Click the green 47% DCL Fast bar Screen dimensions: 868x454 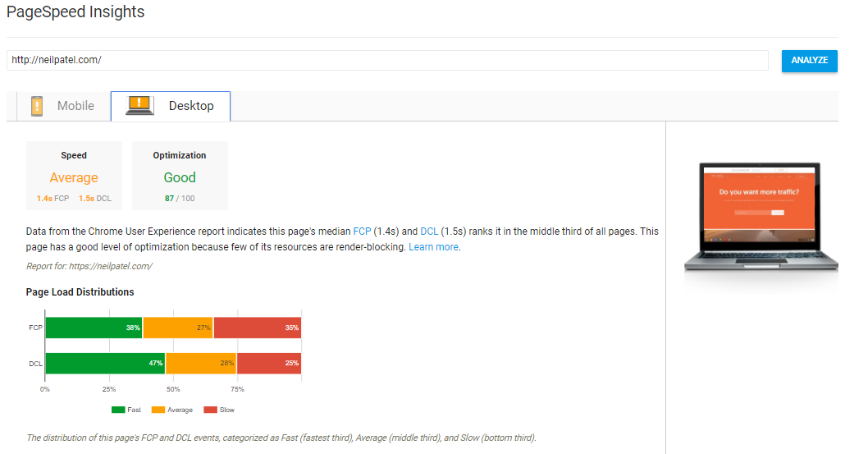click(105, 363)
